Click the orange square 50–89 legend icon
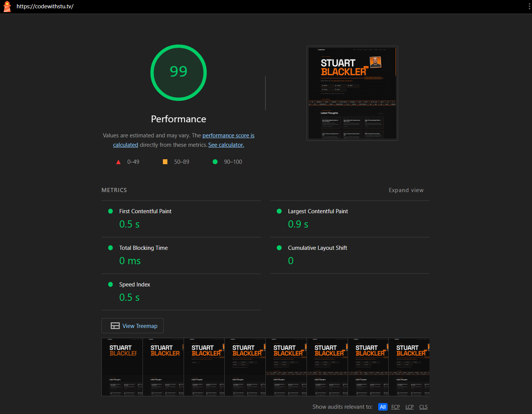The height and width of the screenshot is (414, 532). tap(165, 162)
